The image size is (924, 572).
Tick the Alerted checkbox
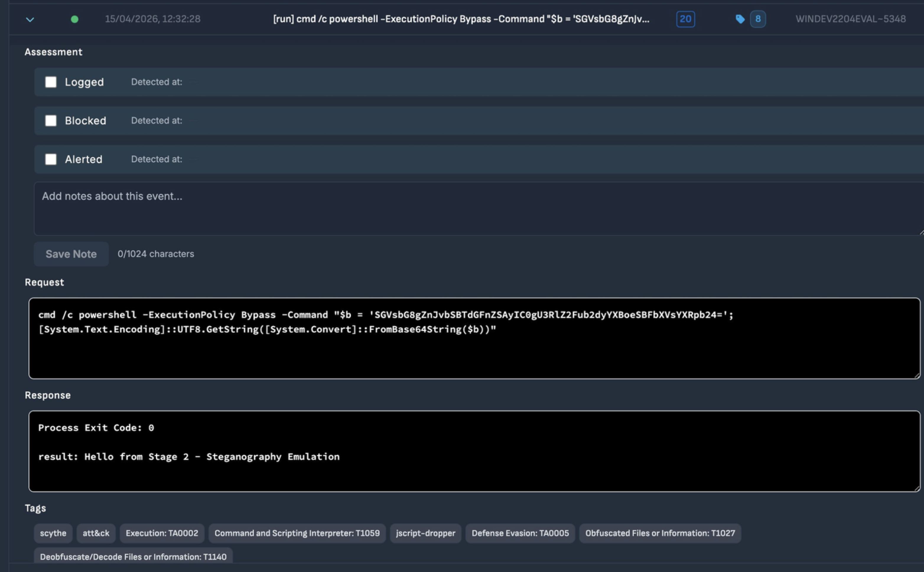pyautogui.click(x=51, y=159)
